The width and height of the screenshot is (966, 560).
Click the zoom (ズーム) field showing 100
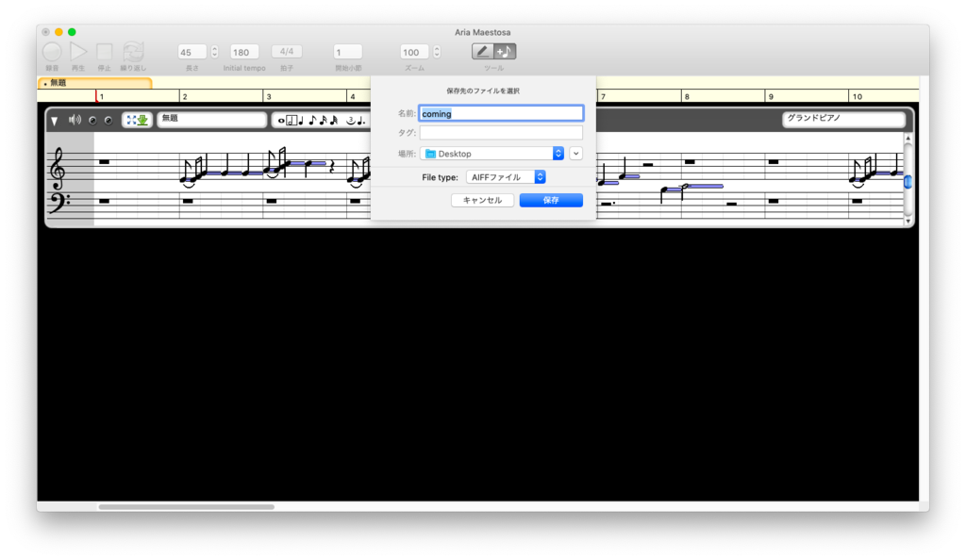point(414,52)
